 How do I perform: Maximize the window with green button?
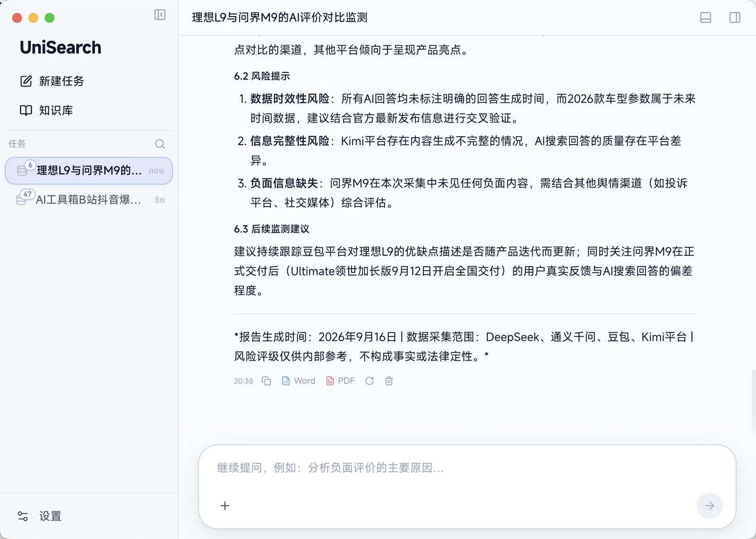tap(50, 18)
